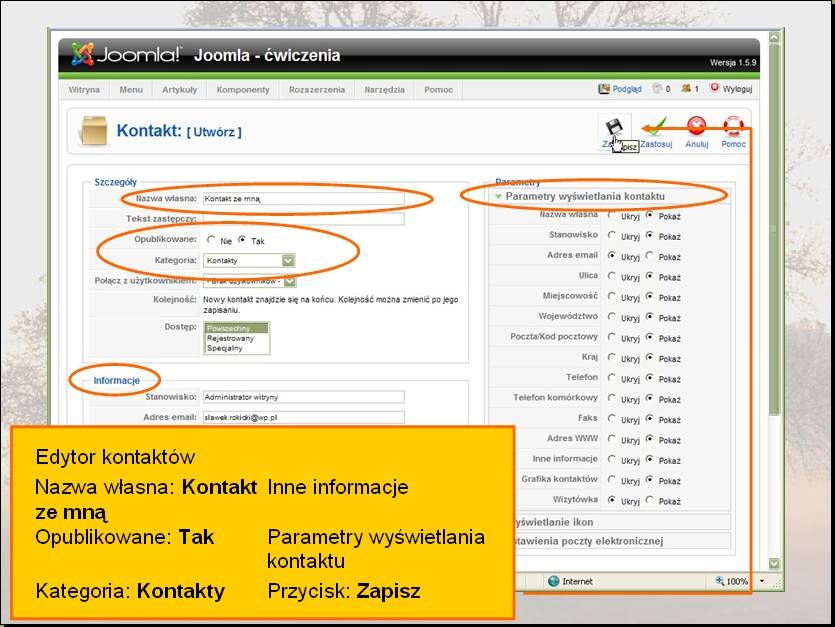Viewport: 835px width, 627px height.
Task: Select Pokaż for Miejscowość parameter
Action: pyautogui.click(x=650, y=296)
